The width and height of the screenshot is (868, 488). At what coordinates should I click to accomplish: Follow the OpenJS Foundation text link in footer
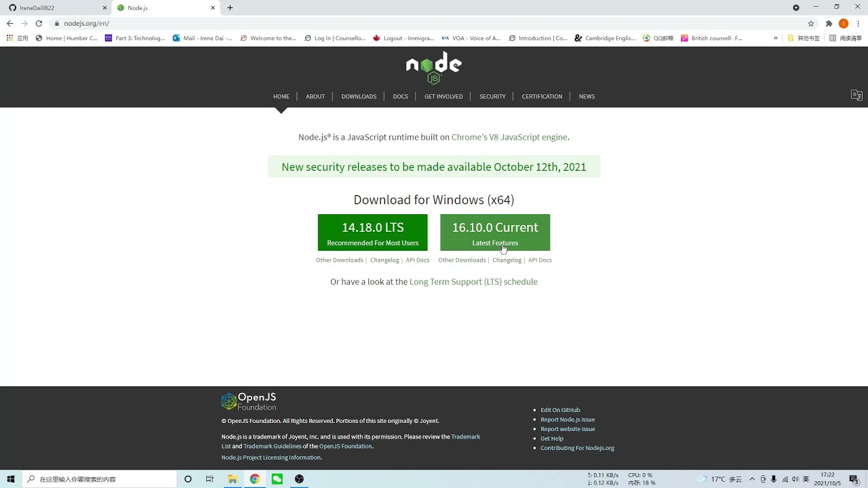(345, 446)
